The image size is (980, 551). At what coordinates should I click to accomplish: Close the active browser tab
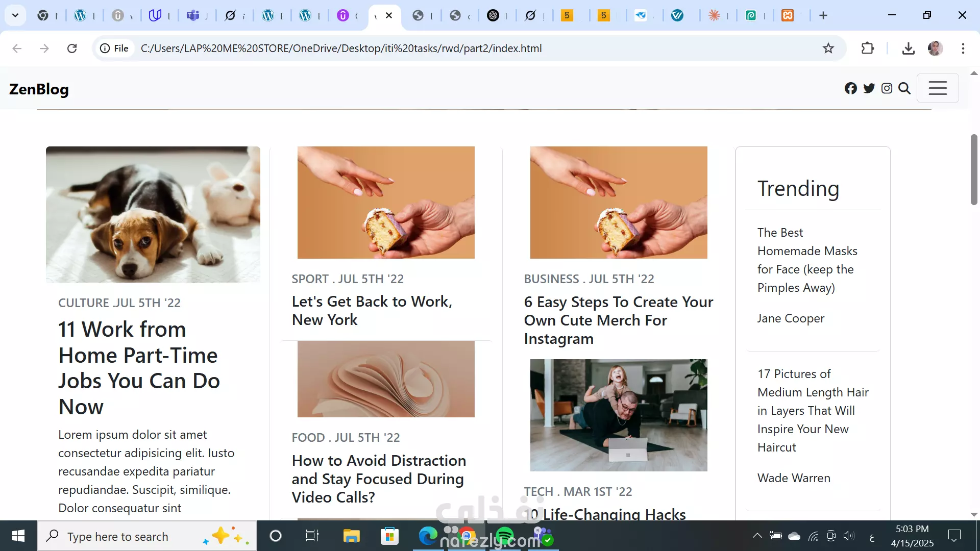pos(389,15)
